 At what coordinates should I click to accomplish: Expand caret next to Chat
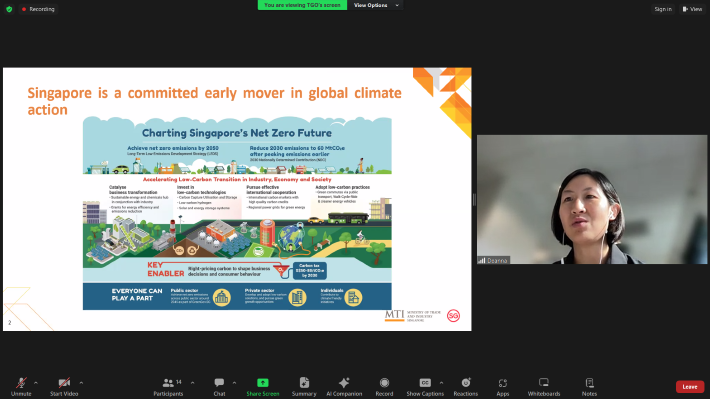234,383
